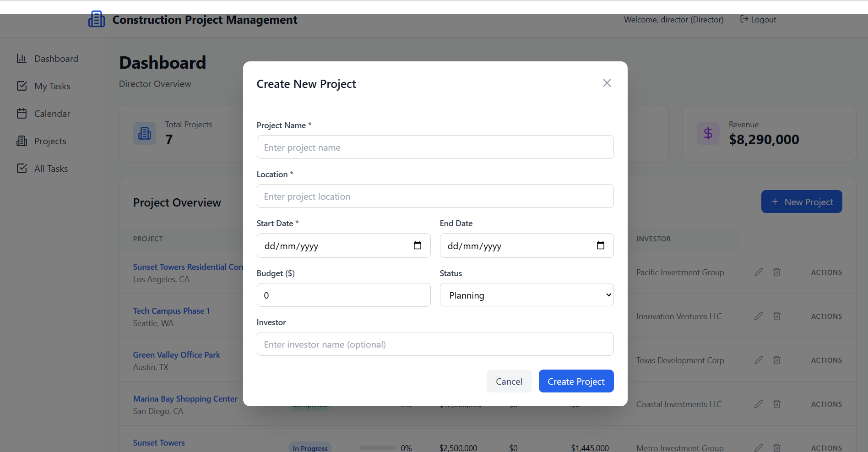This screenshot has width=868, height=452.
Task: Edit the Coastal Investments LLC project
Action: point(758,404)
